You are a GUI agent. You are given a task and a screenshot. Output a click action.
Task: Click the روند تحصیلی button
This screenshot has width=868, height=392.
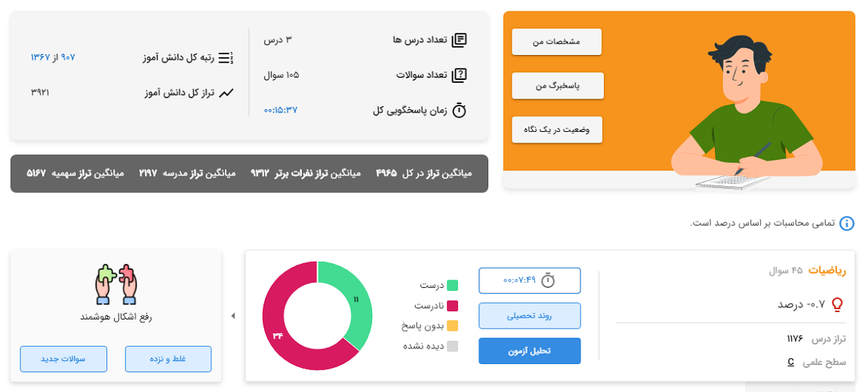[530, 316]
